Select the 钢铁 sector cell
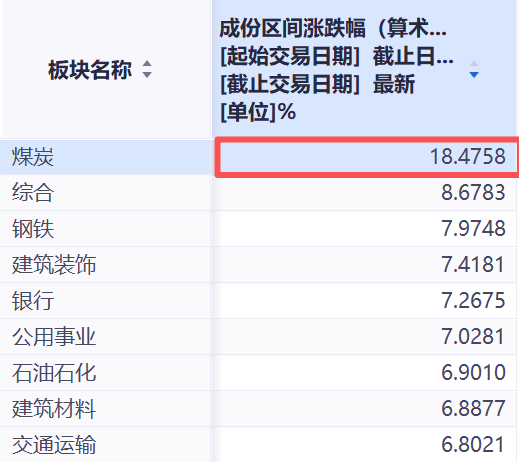519x462 pixels. tap(105, 229)
